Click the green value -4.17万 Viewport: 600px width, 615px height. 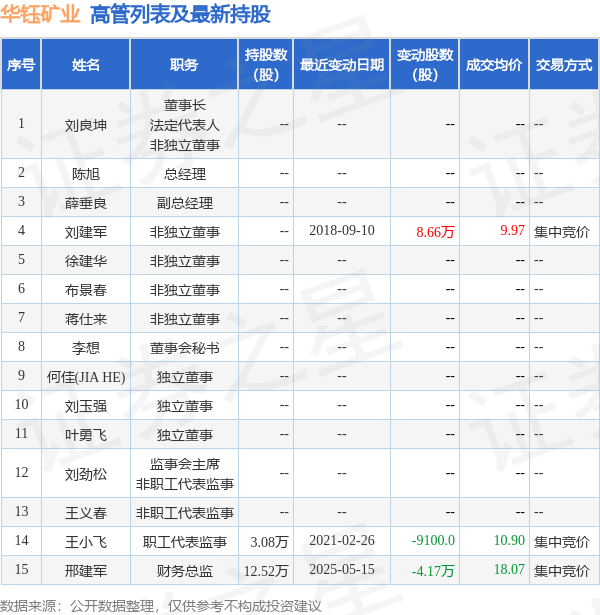pyautogui.click(x=433, y=571)
